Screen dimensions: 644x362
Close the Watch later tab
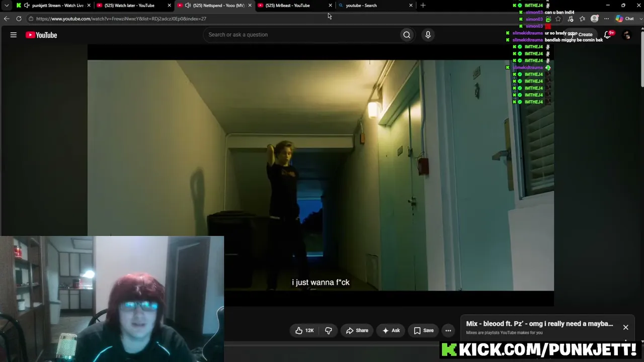170,6
